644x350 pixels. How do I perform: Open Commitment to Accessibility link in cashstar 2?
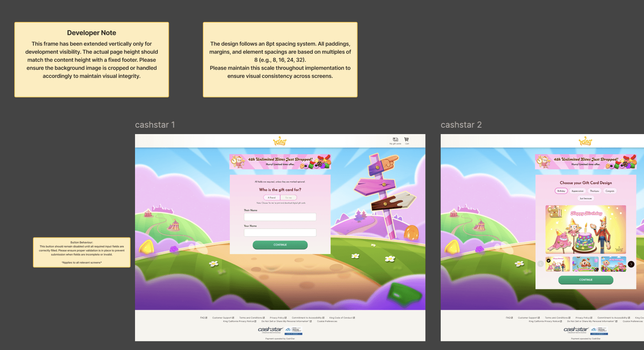[x=614, y=318]
